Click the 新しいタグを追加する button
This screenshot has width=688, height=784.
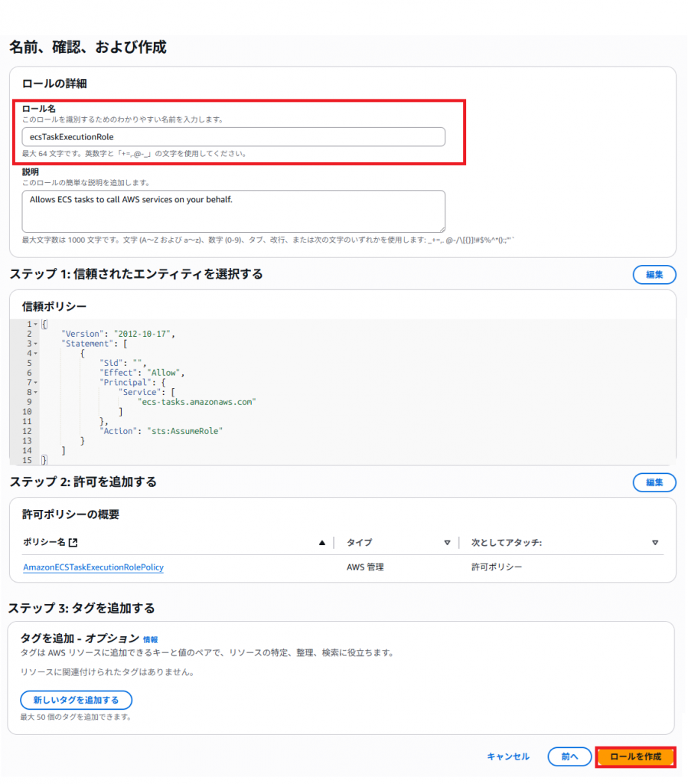click(x=76, y=700)
